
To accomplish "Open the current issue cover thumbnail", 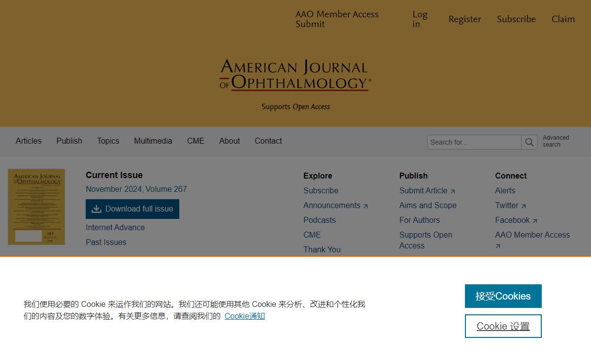I will pos(36,207).
